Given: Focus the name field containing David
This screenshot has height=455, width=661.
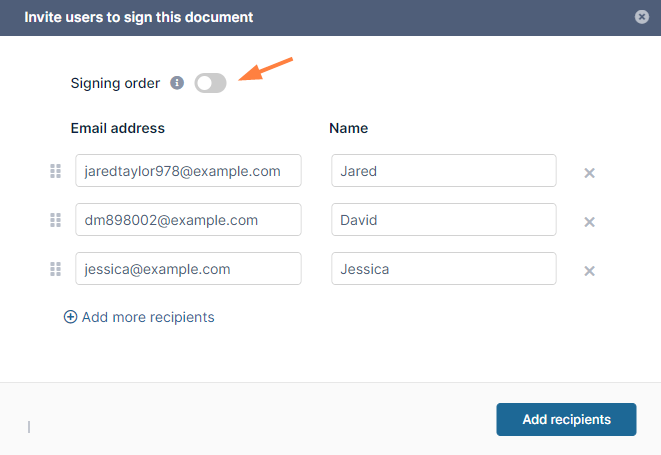Looking at the screenshot, I should tap(443, 220).
